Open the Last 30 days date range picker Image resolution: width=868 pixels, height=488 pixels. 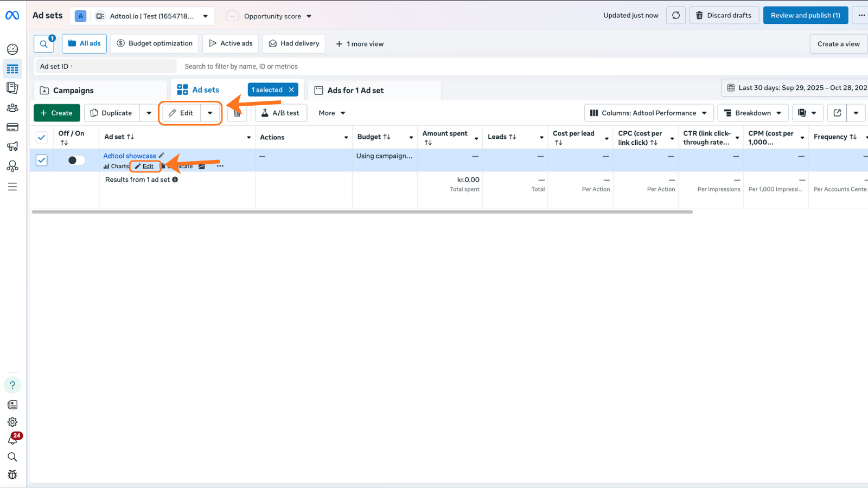point(796,88)
